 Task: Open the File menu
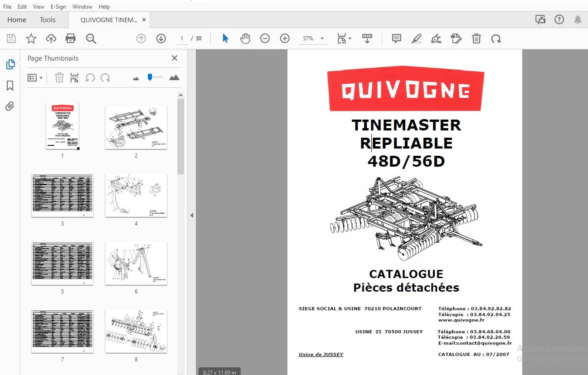(x=7, y=7)
